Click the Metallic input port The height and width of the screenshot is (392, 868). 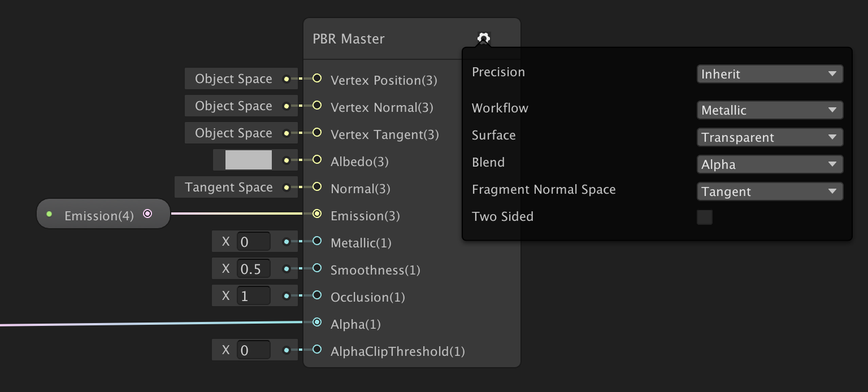[317, 241]
